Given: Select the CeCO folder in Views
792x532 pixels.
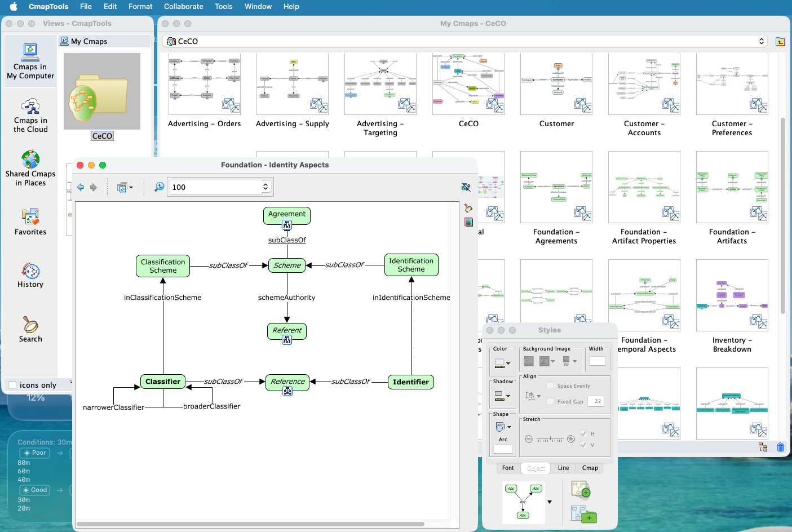Looking at the screenshot, I should coord(102,97).
